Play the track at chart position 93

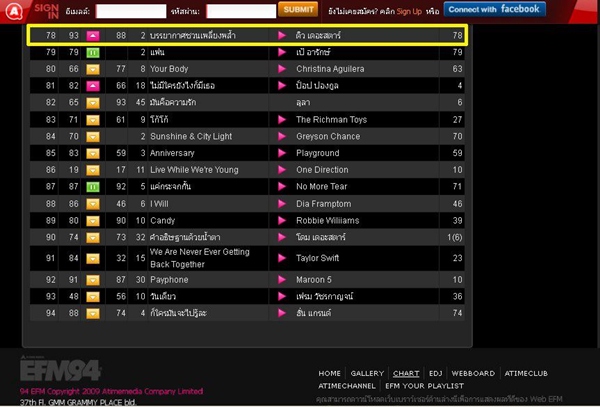pos(282,296)
